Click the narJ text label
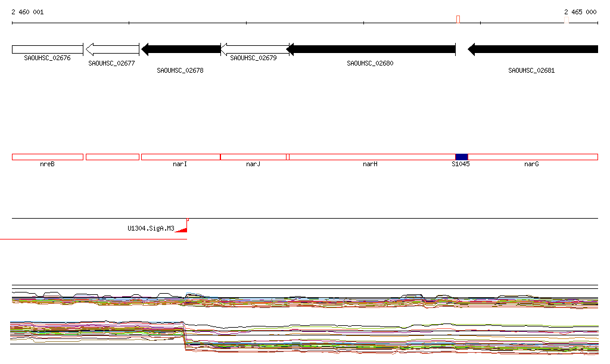 253,164
